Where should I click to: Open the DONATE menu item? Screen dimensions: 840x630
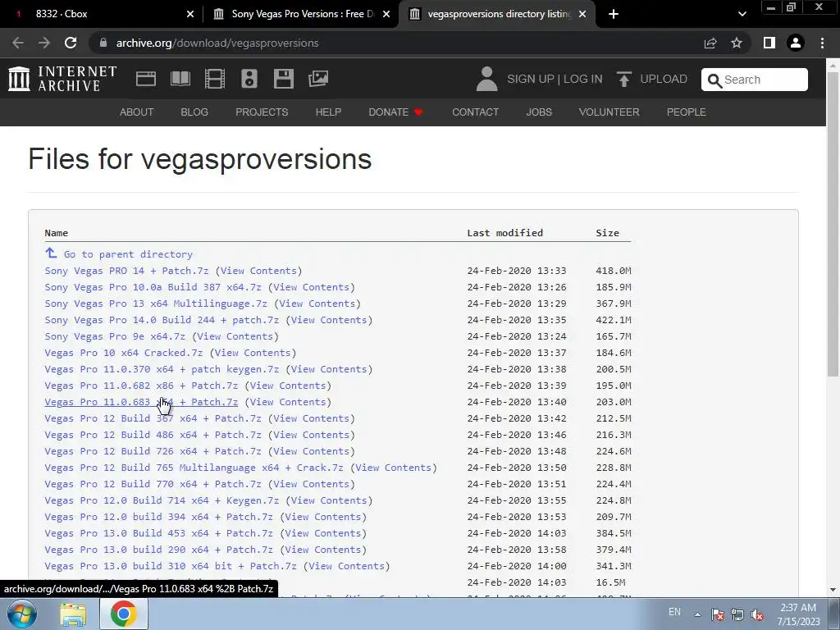pos(396,112)
